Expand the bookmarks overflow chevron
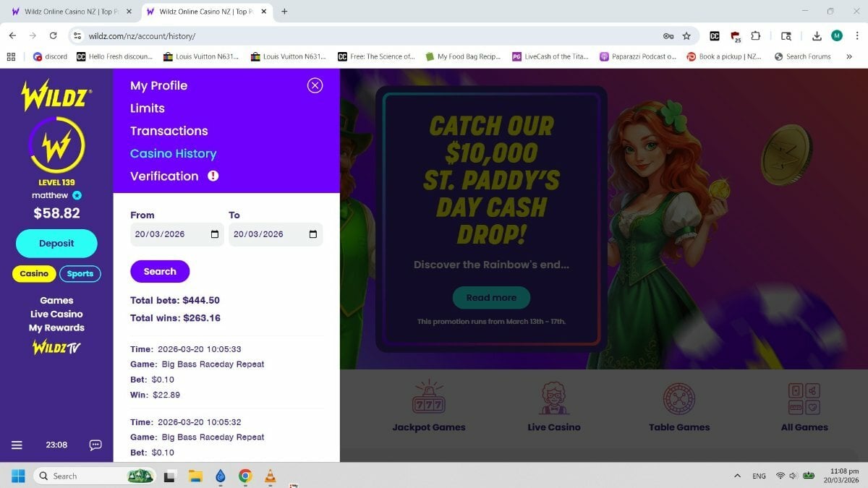 (x=848, y=56)
